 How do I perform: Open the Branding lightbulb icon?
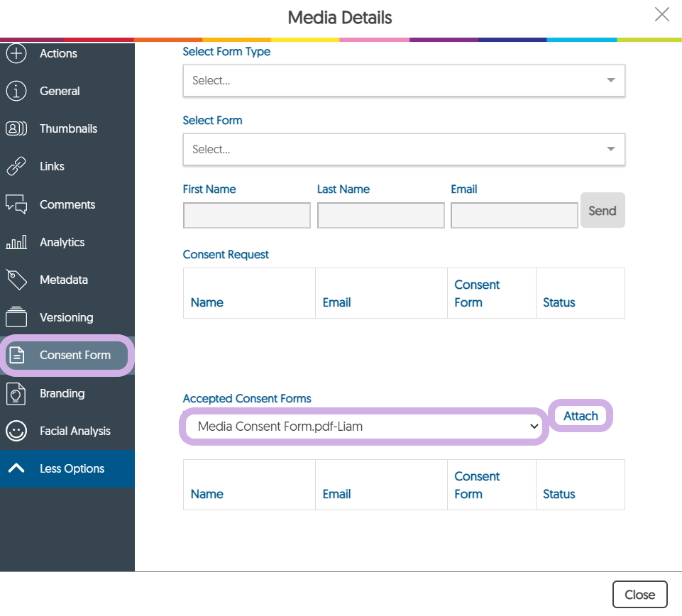16,393
